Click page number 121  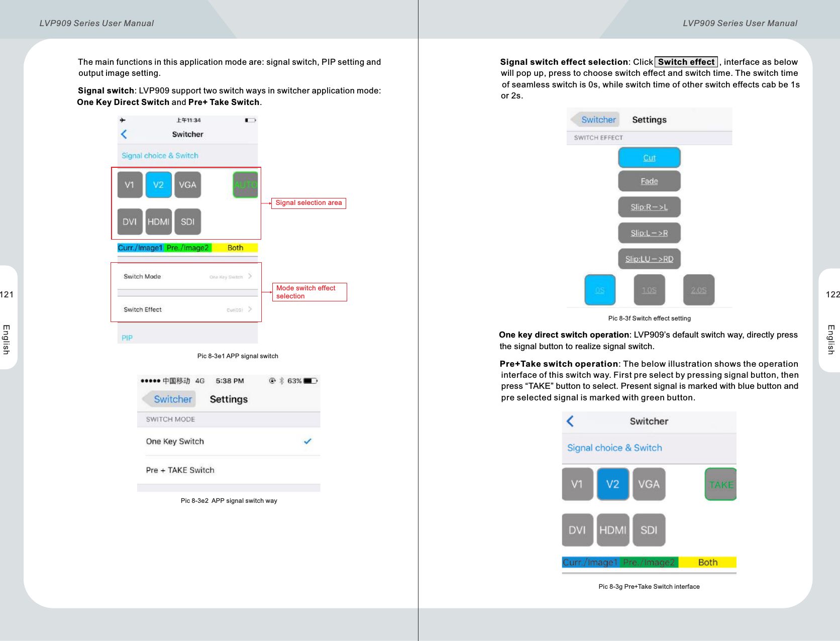[x=7, y=294]
